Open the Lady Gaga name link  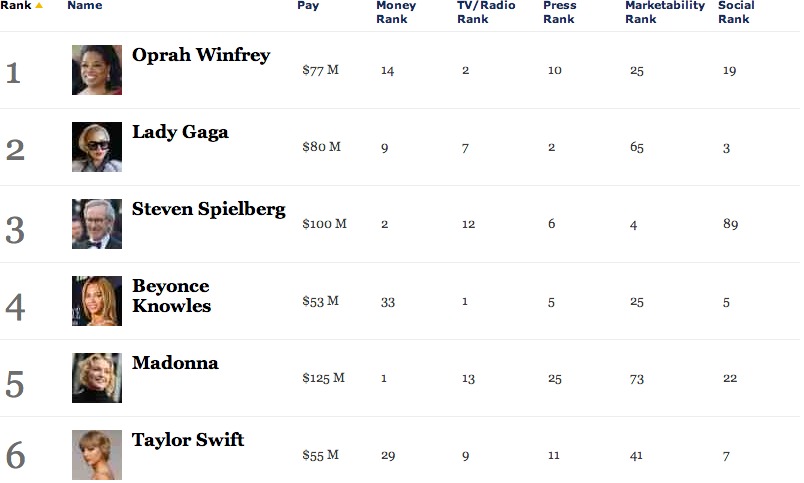coord(180,132)
